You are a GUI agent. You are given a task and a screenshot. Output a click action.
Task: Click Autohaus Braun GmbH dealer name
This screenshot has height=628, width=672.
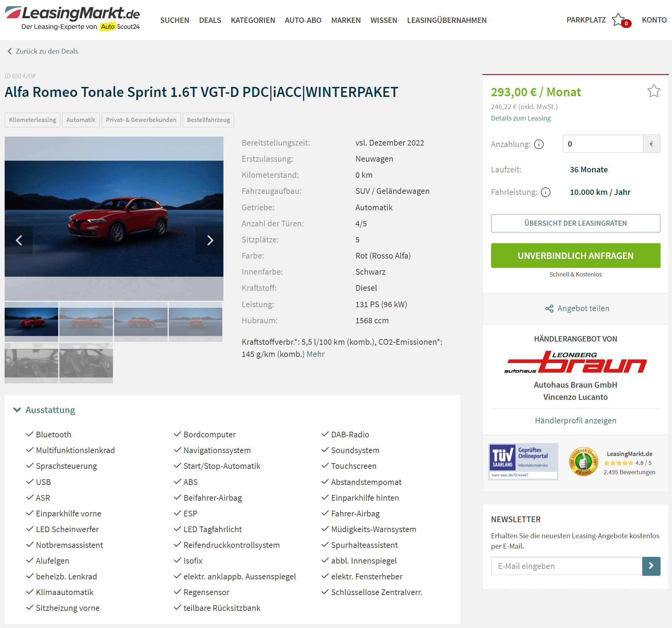[x=575, y=385]
